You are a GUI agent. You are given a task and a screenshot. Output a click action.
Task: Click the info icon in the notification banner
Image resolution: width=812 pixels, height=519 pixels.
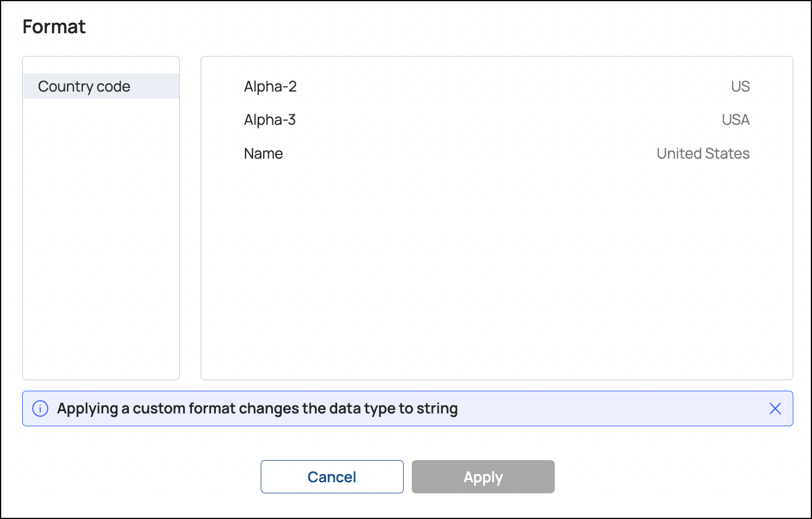click(40, 409)
